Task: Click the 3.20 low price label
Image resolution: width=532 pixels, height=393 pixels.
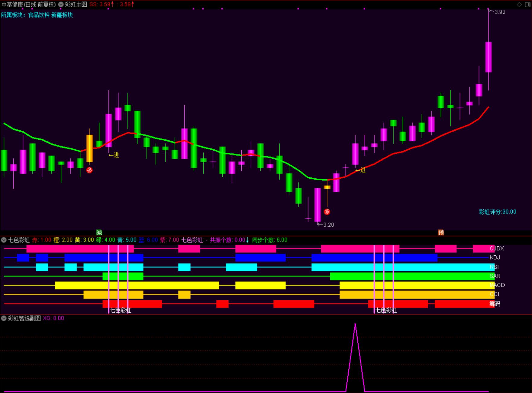Action: [329, 225]
